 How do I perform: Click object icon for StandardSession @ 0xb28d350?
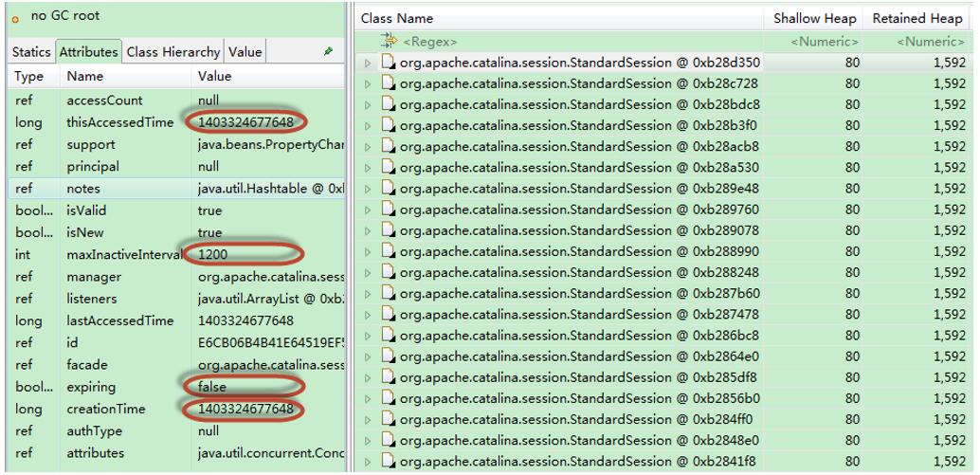pyautogui.click(x=389, y=63)
